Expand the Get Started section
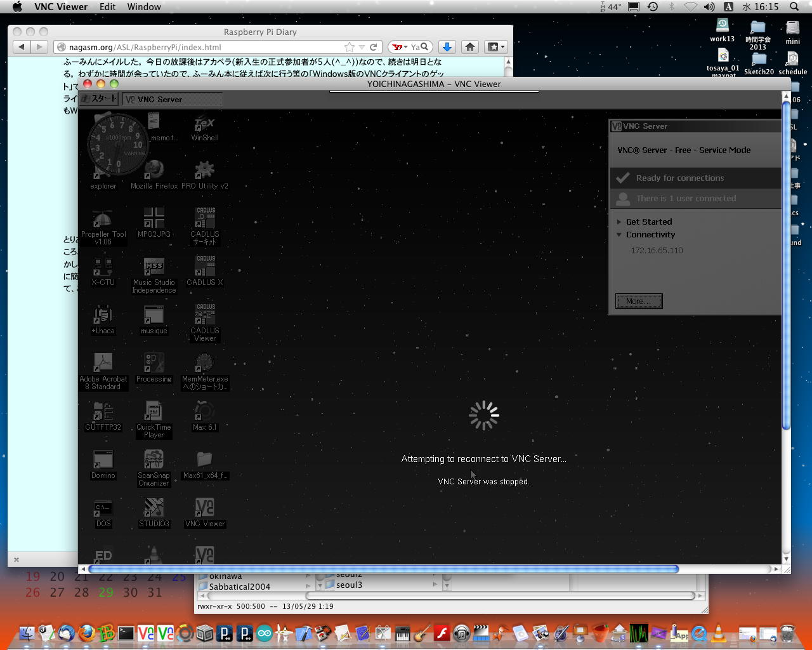The width and height of the screenshot is (812, 650). 648,222
